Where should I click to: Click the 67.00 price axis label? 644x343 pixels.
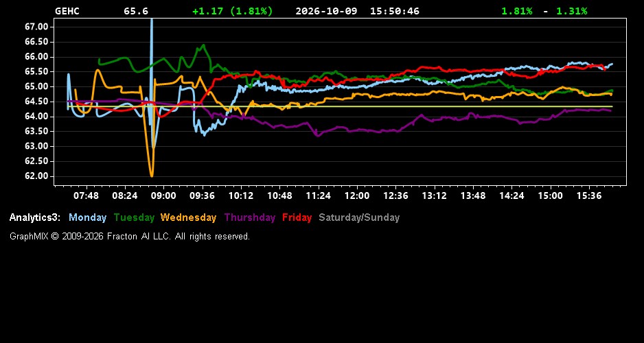click(x=37, y=27)
